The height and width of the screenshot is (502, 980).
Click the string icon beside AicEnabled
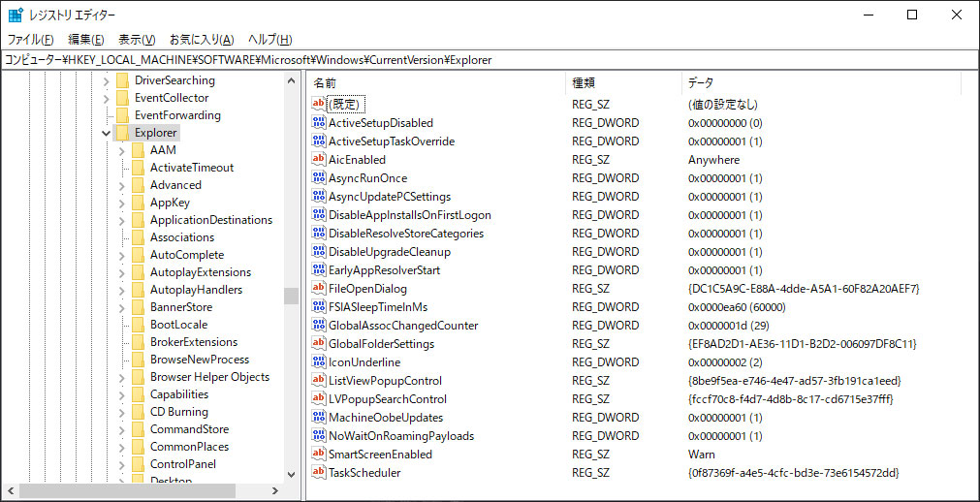[319, 159]
